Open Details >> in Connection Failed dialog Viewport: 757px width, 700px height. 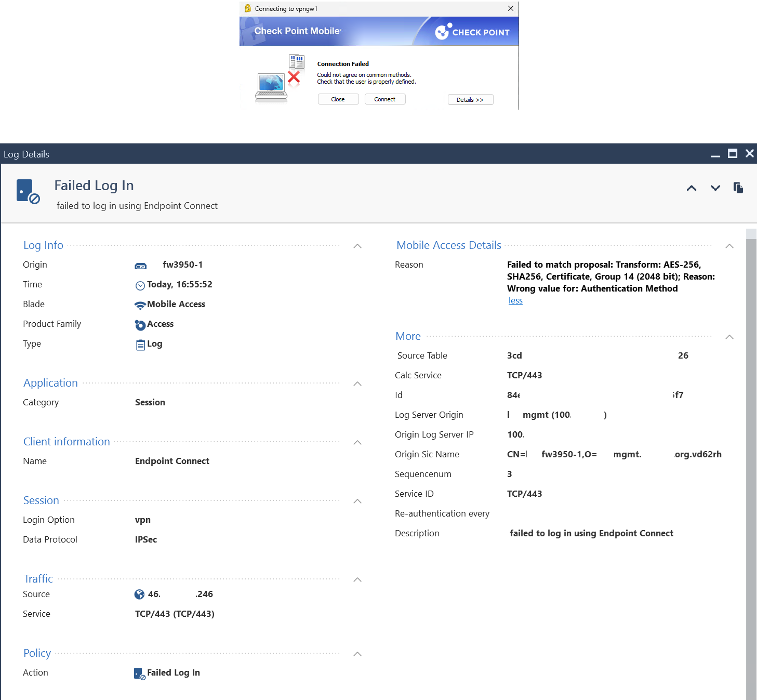pyautogui.click(x=470, y=100)
